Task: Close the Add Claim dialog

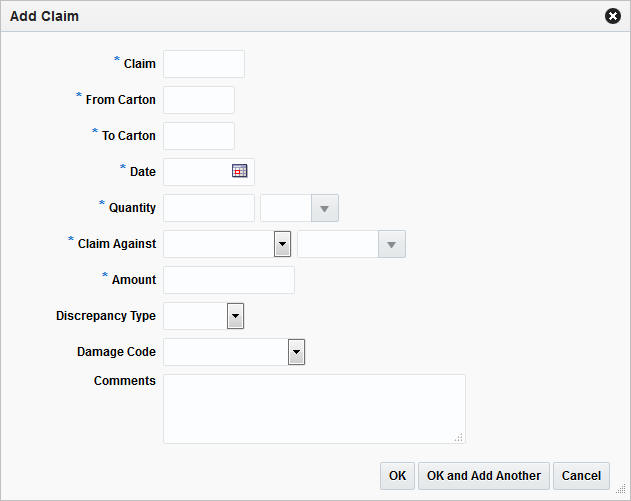Action: (613, 16)
